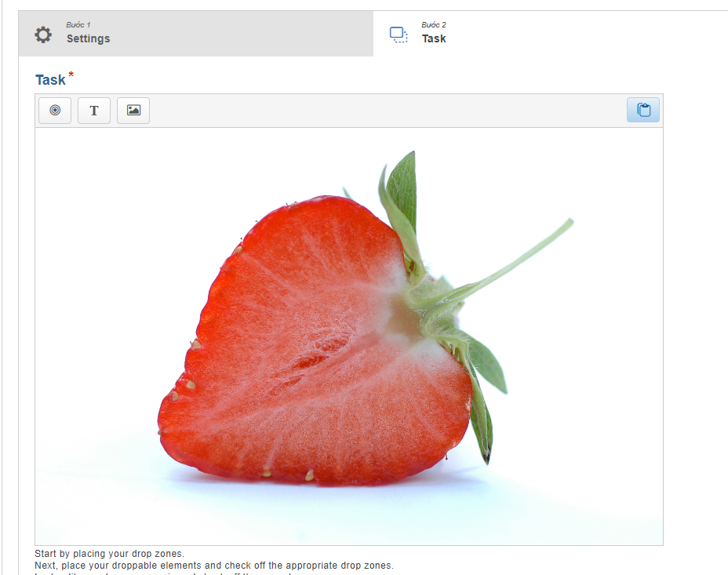Screen dimensions: 728x575
Task: Switch to the Settings tab
Action: (88, 38)
